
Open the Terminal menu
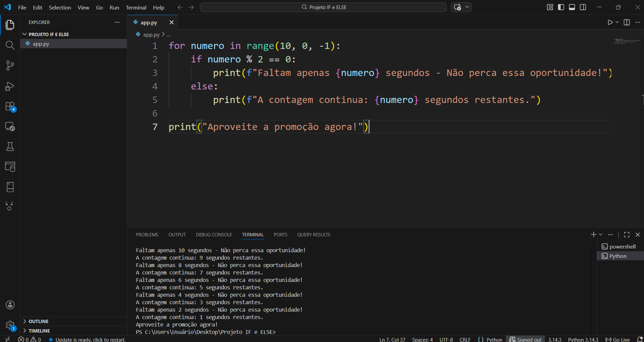[136, 7]
